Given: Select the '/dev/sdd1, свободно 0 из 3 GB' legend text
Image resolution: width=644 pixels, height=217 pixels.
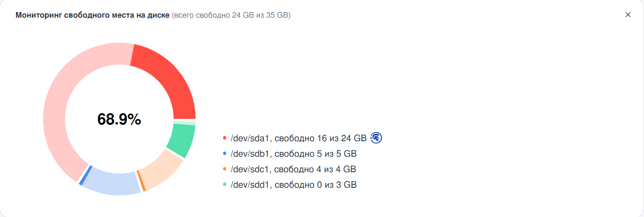Looking at the screenshot, I should coord(294,185).
